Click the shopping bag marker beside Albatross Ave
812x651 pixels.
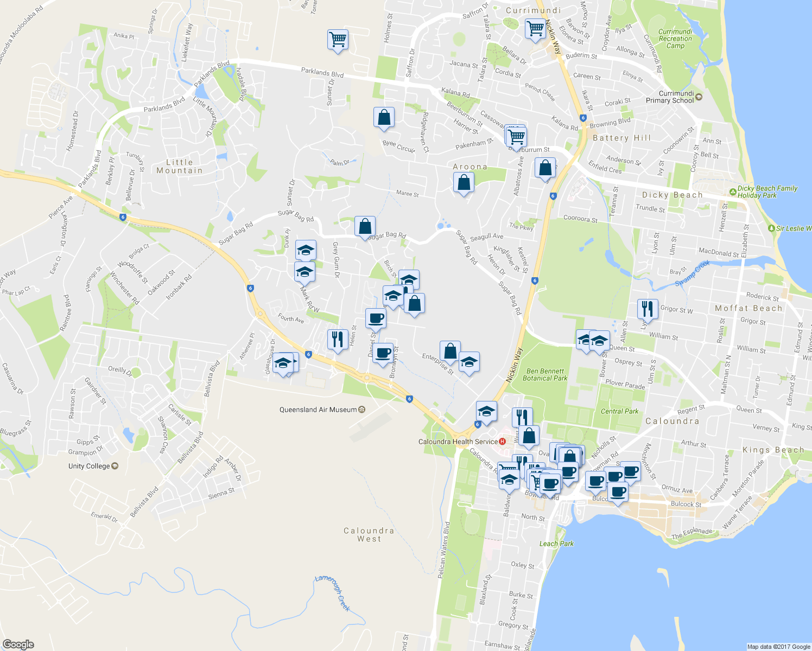(545, 169)
